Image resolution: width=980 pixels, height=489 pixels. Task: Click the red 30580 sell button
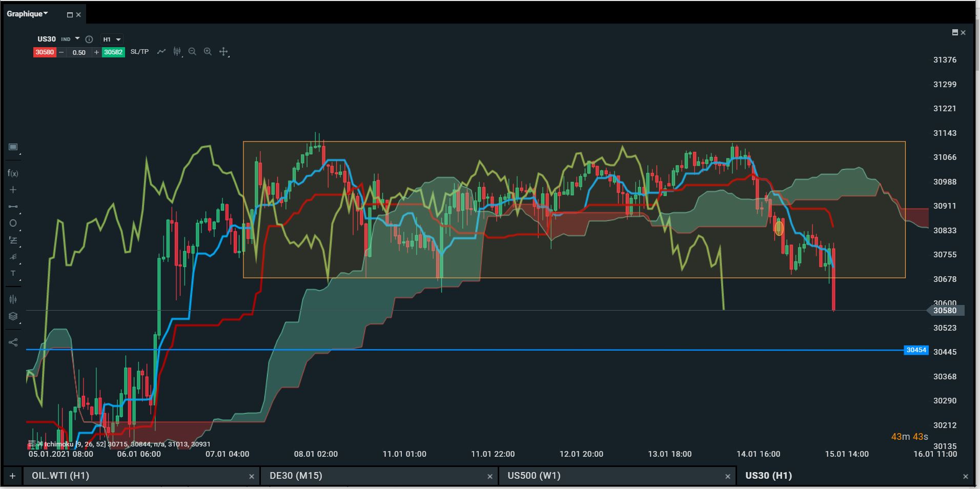[x=45, y=52]
